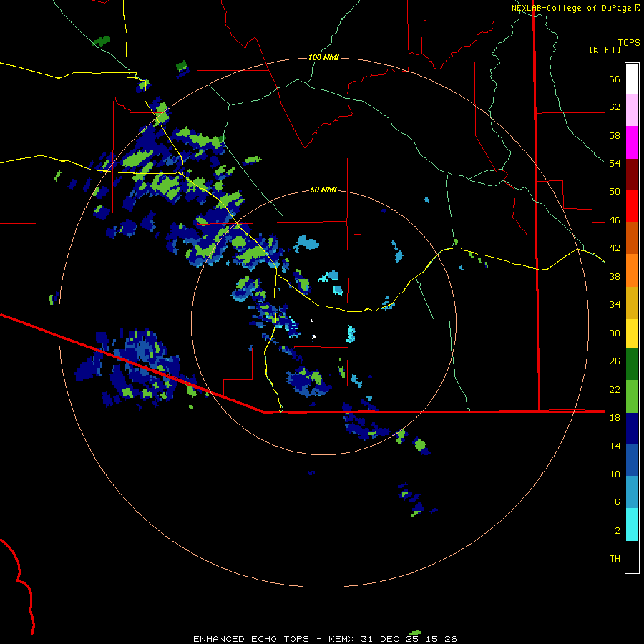Select the black threshold swatch beside TH
Image resolution: width=644 pixels, height=644 pixels.
pos(632,557)
